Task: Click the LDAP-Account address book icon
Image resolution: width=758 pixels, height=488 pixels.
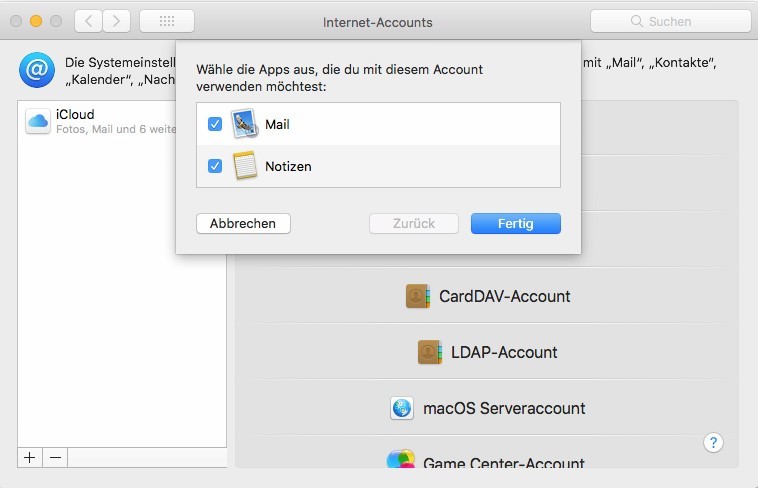Action: click(x=429, y=352)
